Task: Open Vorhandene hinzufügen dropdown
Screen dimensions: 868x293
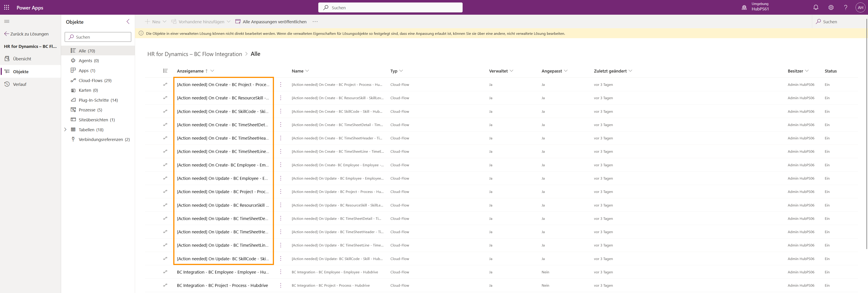Action: [201, 22]
